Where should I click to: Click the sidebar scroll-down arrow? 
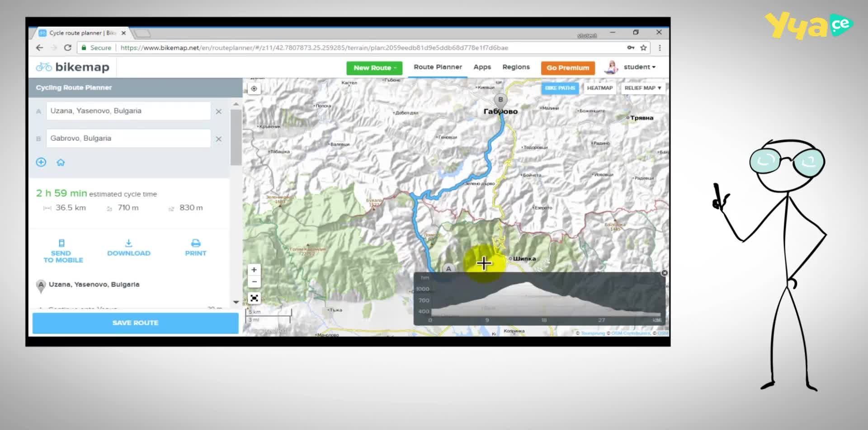click(236, 302)
